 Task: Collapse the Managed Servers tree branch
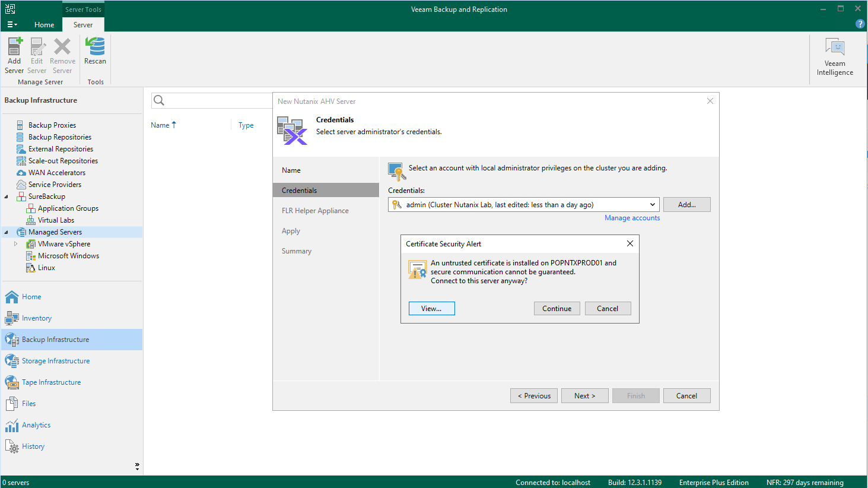7,232
